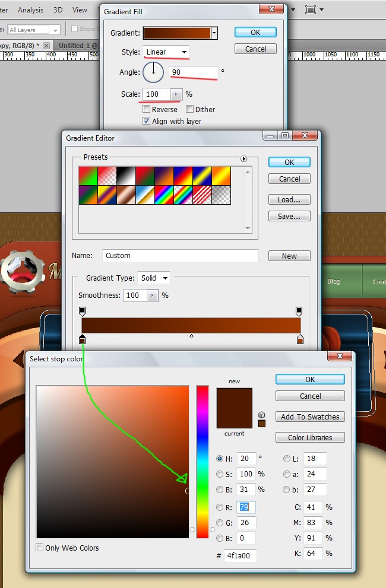Click the out-of-gamut warning cube icon
This screenshot has width=386, height=588.
[x=262, y=415]
